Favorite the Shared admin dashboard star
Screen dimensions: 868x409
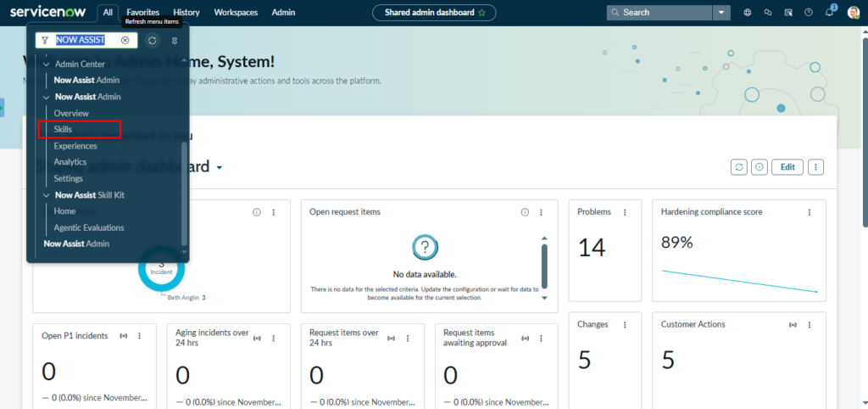point(481,13)
